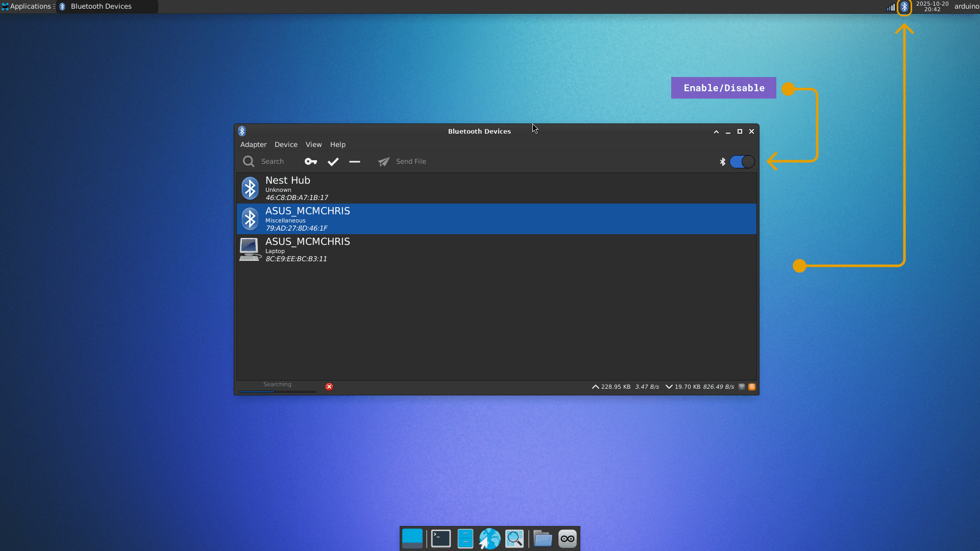Open the folder icon in dock
The width and height of the screenshot is (980, 551).
coord(543,539)
